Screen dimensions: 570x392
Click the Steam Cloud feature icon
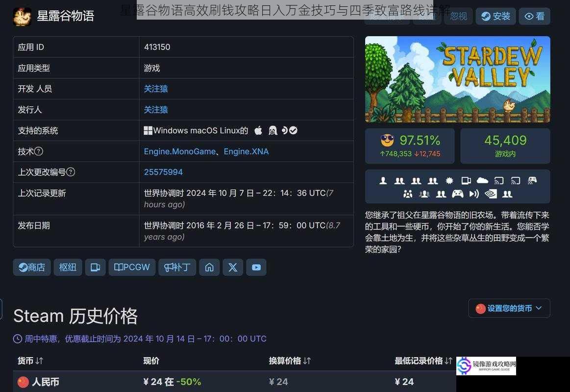(482, 180)
